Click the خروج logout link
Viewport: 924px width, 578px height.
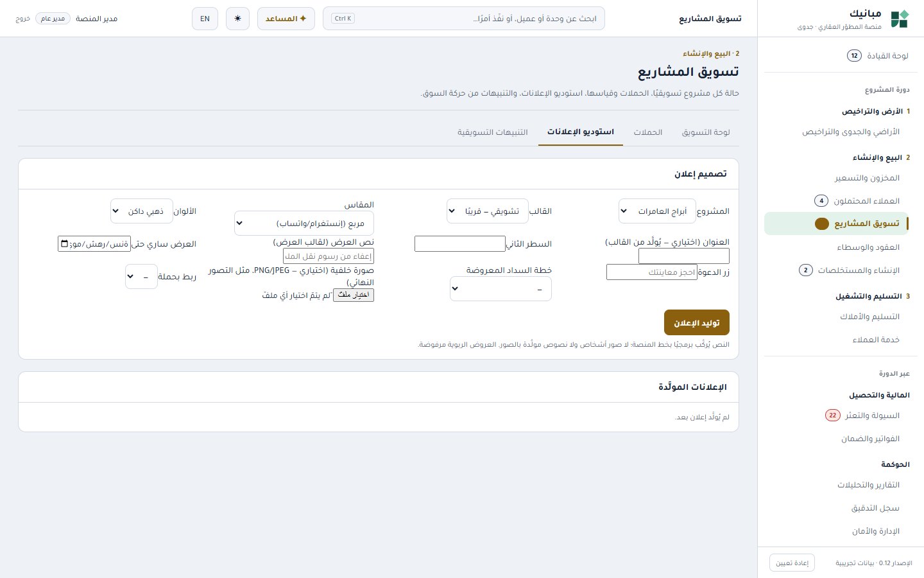tap(23, 19)
